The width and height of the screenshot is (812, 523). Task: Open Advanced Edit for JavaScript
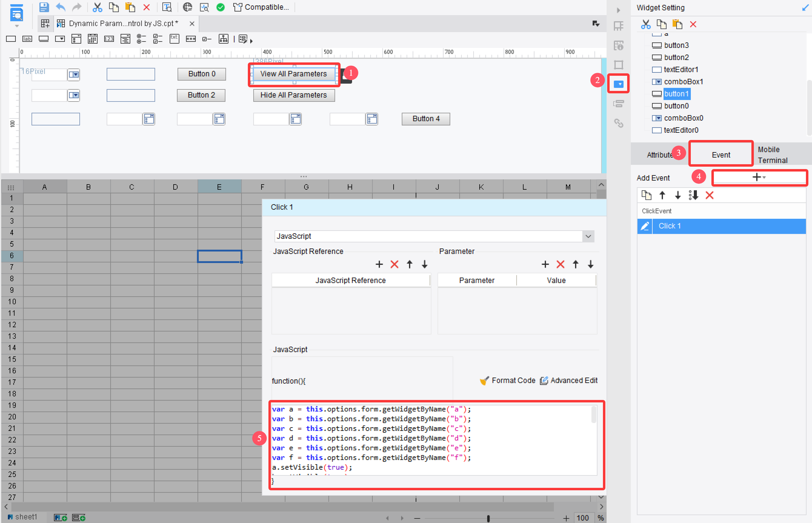click(569, 380)
